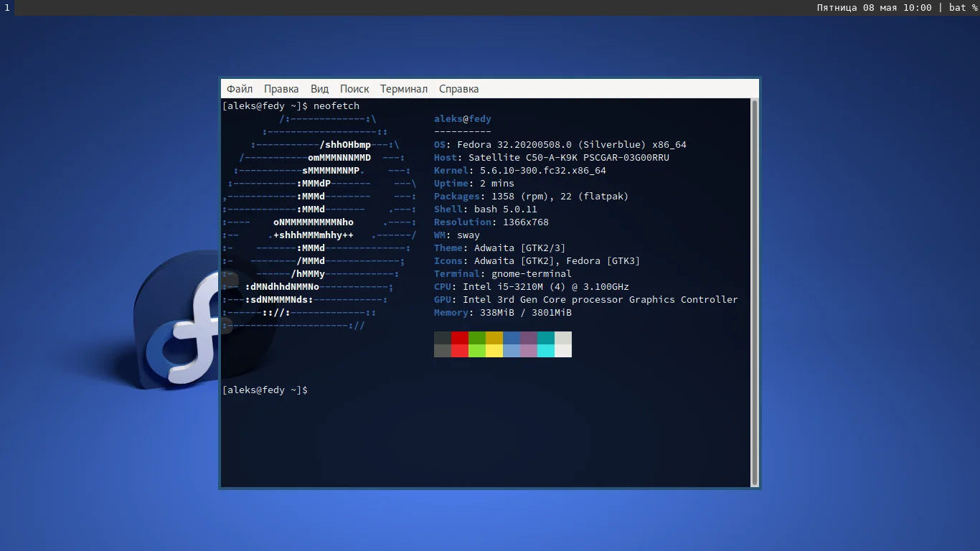
Task: Click the dark red color block in neofetch palette
Action: [460, 338]
